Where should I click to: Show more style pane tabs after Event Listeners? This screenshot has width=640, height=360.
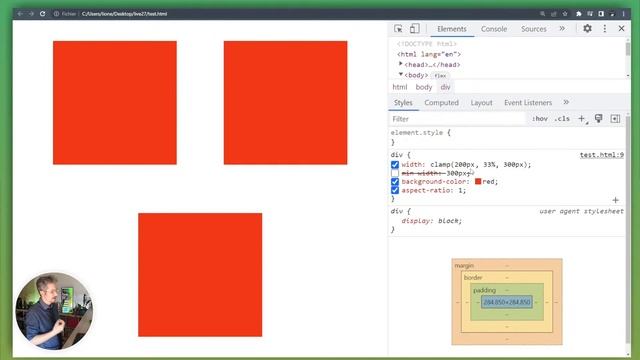(x=566, y=102)
